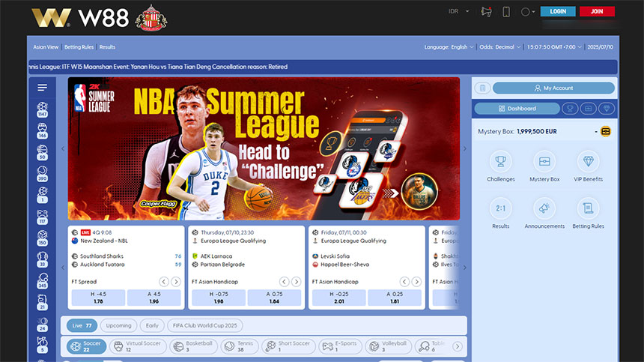Expand the circle theme dropdown in the header
644x362 pixels.
click(x=528, y=12)
